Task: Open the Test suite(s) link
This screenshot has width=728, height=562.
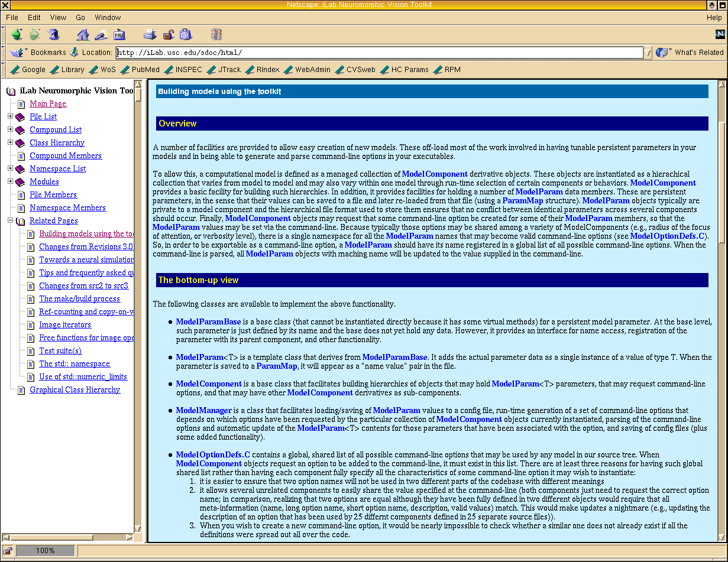Action: point(60,350)
